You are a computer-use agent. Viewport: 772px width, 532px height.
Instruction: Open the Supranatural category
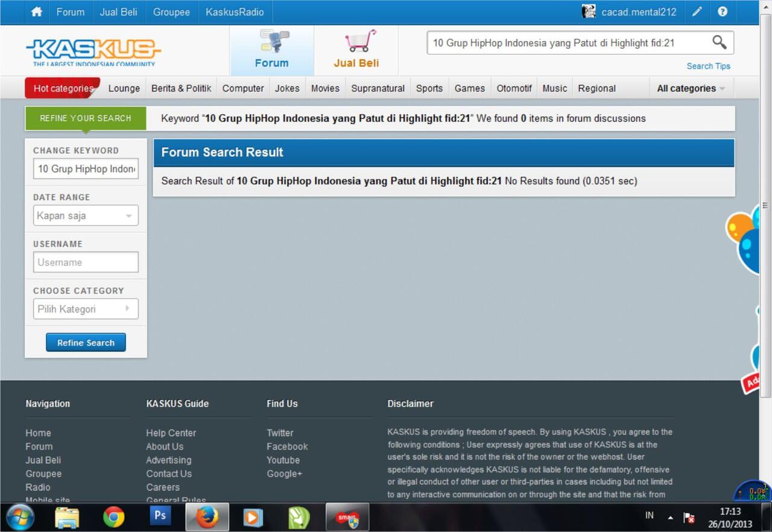[378, 88]
